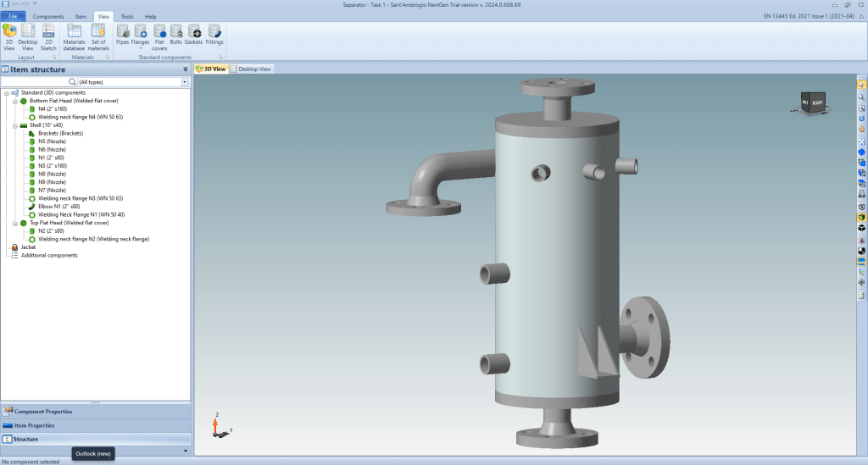This screenshot has height=465, width=868.
Task: Toggle the highlighted shaded display mode icon
Action: click(861, 218)
